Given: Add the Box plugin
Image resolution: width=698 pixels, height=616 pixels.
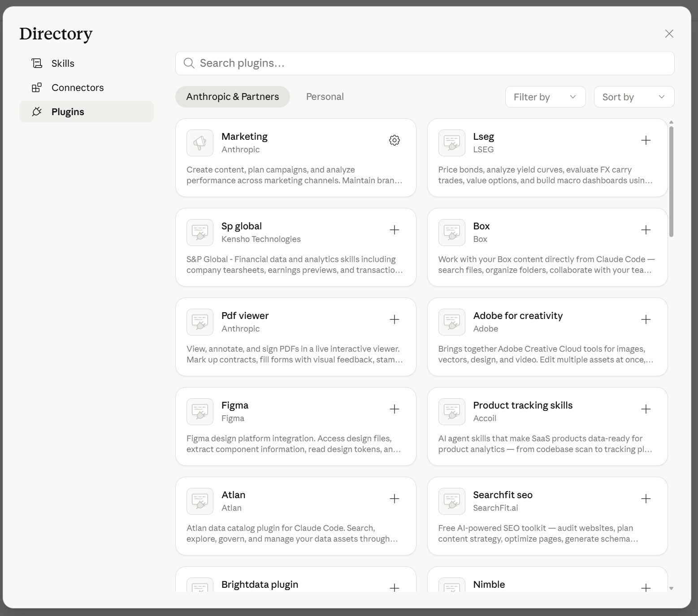Looking at the screenshot, I should pos(646,230).
